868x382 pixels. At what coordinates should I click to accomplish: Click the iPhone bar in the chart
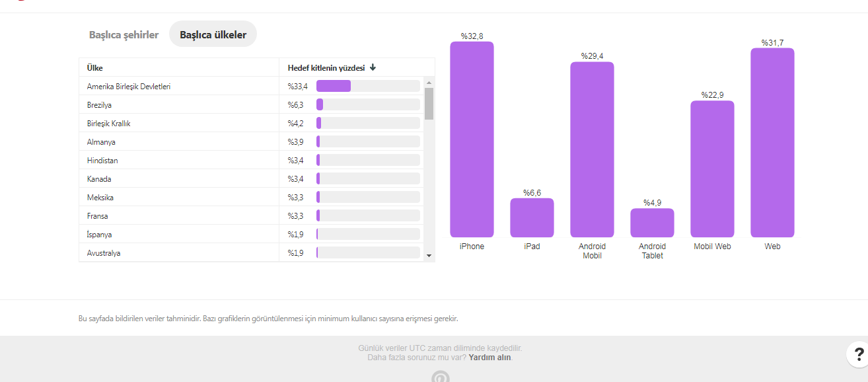(472, 139)
